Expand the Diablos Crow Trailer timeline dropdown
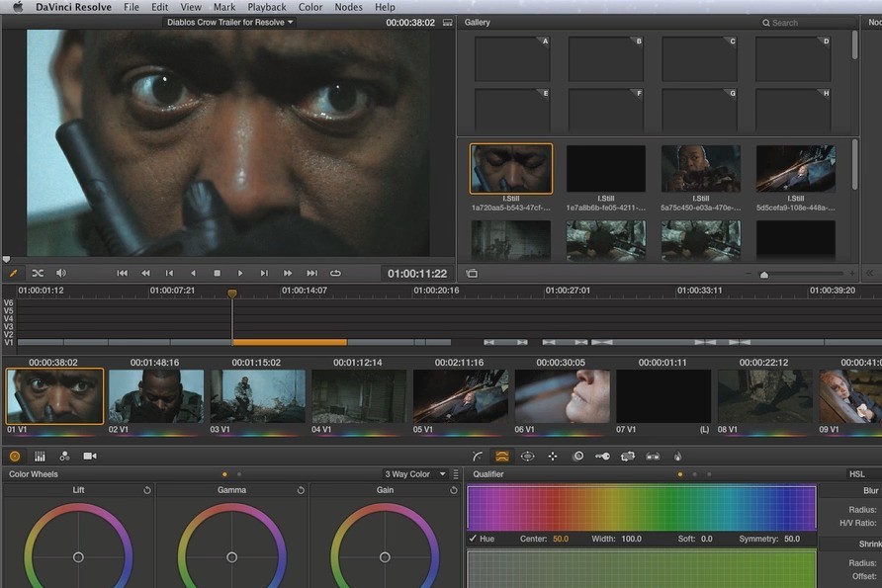 [229, 22]
